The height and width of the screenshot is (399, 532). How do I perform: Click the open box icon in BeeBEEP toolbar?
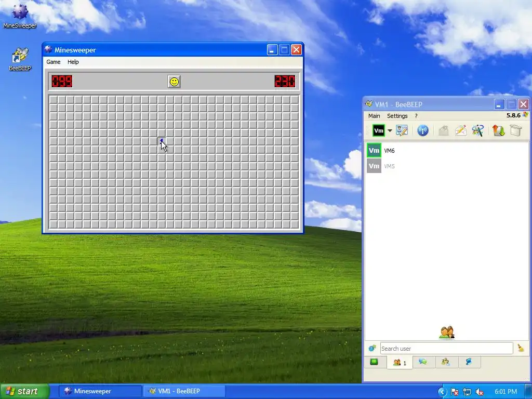515,130
